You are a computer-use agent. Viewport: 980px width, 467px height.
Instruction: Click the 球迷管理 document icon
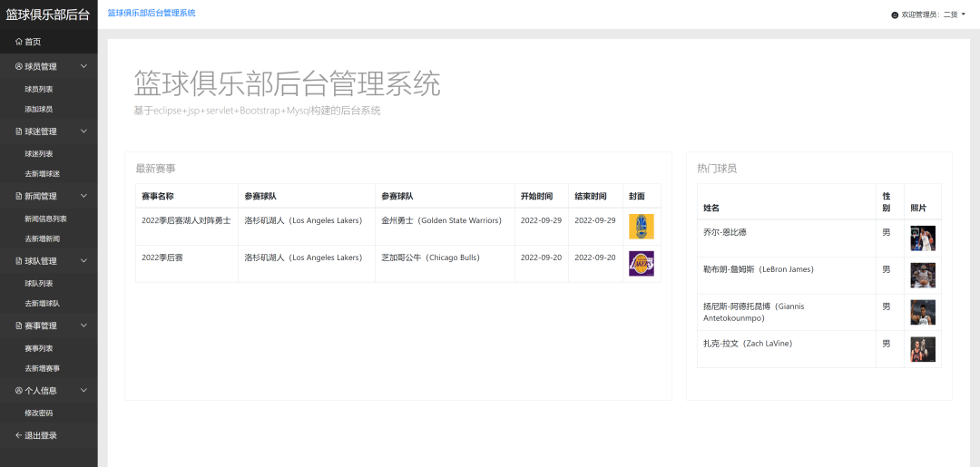click(x=19, y=131)
